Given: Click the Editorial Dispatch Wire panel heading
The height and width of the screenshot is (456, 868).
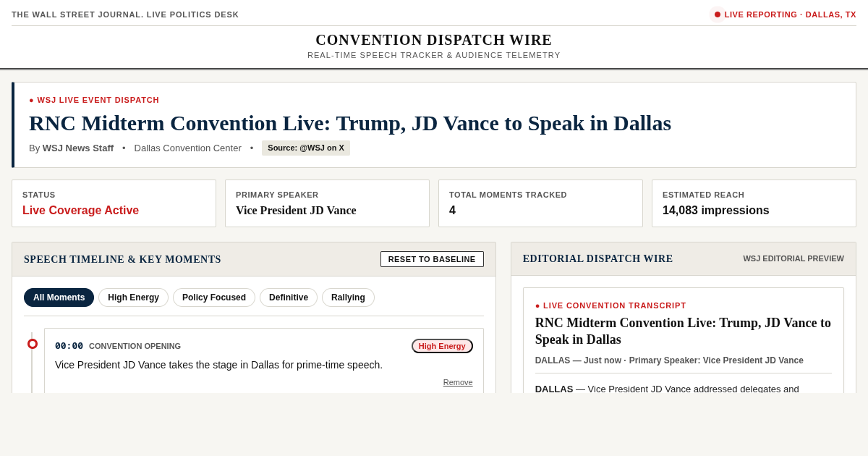Looking at the screenshot, I should [x=597, y=258].
